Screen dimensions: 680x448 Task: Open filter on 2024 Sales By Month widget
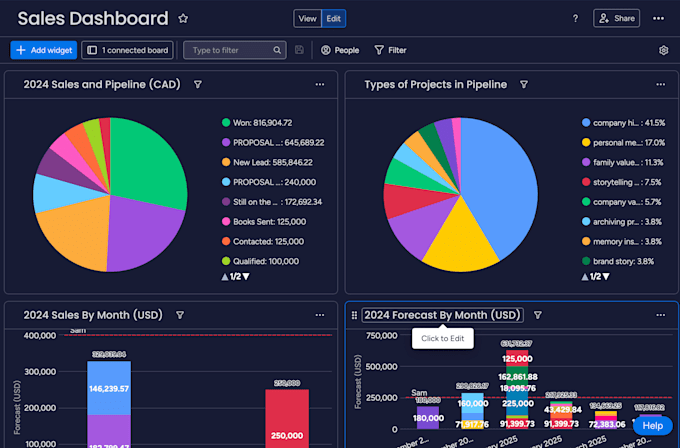pos(180,315)
